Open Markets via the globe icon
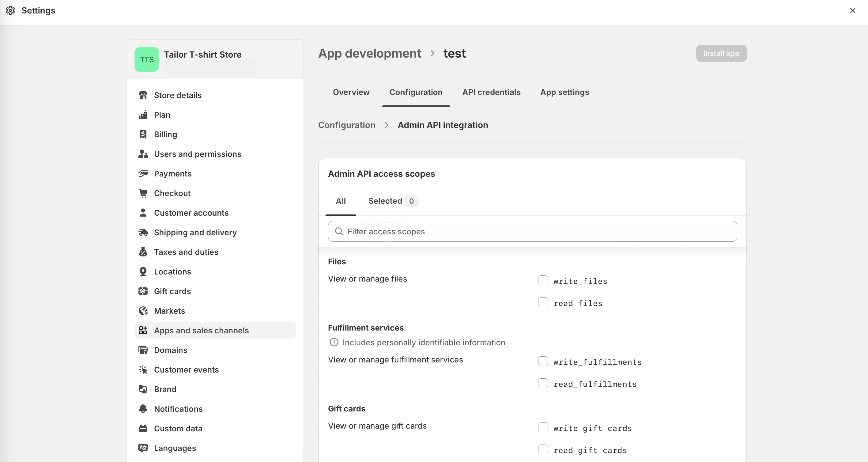The width and height of the screenshot is (868, 462). 143,310
